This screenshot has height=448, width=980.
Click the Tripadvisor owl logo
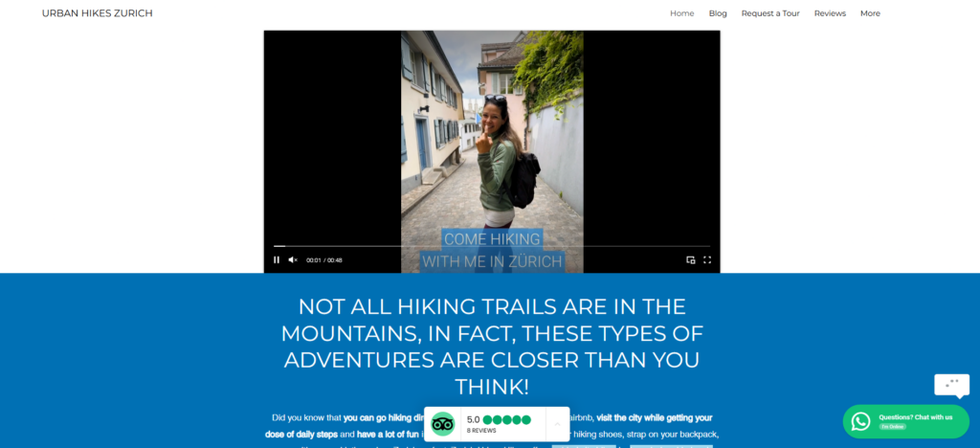click(442, 424)
